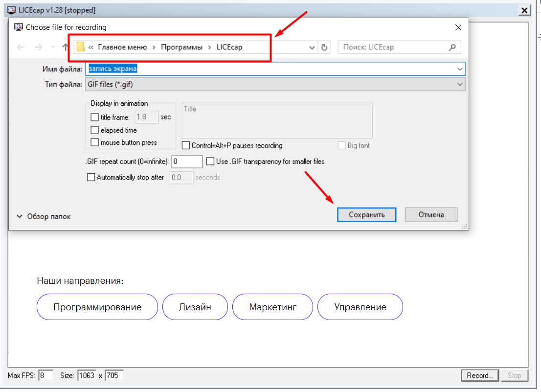Click the Size width field 1063
The image size is (541, 392).
[87, 375]
